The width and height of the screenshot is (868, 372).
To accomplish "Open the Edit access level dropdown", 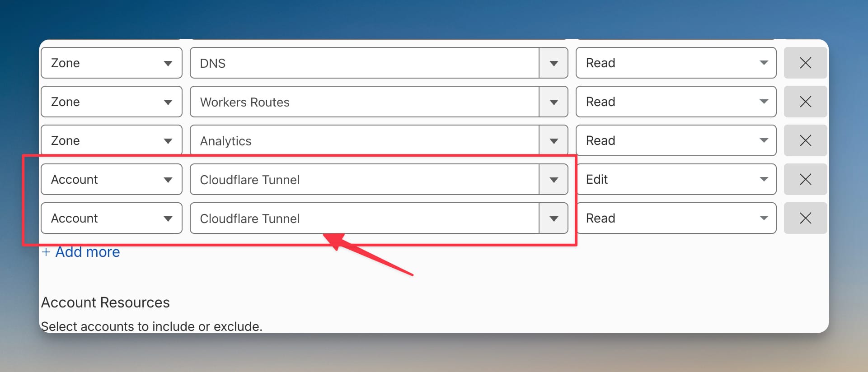I will 676,179.
